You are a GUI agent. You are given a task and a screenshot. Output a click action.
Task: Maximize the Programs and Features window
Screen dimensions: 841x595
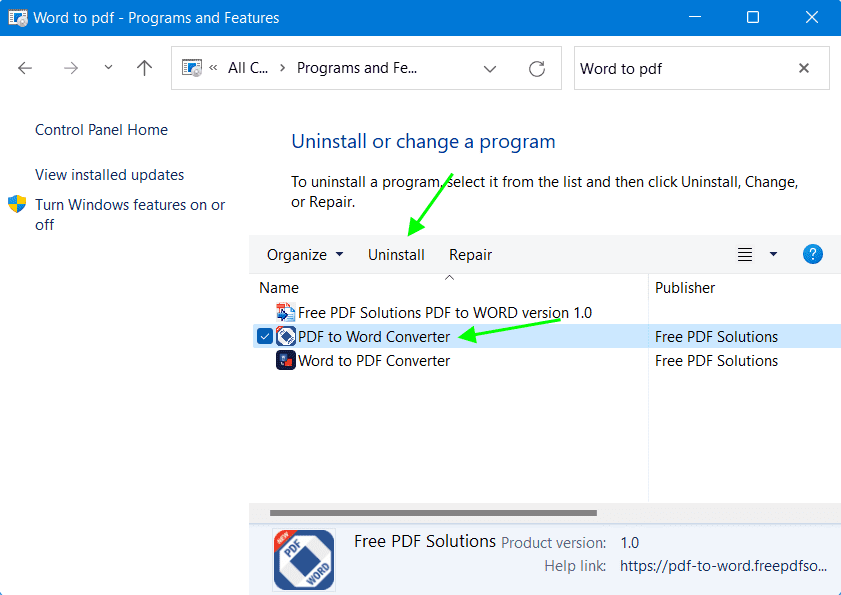[753, 17]
